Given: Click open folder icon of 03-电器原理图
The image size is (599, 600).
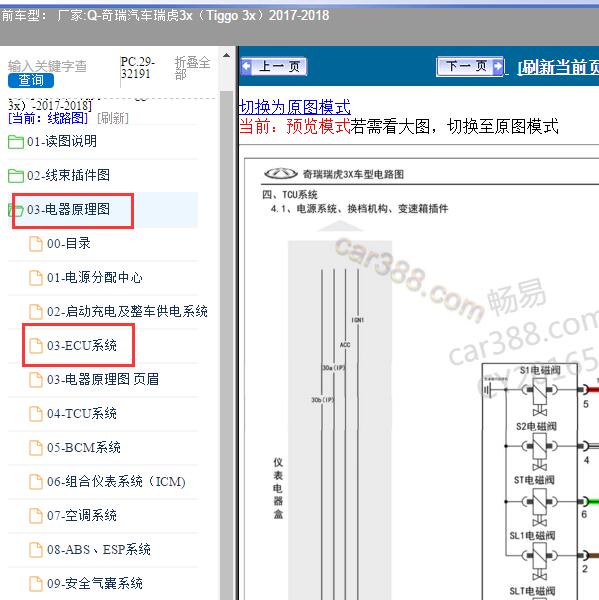Looking at the screenshot, I should tap(16, 210).
